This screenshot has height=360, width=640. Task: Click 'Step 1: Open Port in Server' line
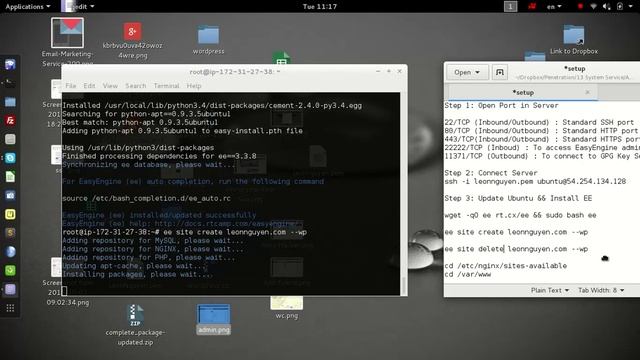(x=501, y=105)
